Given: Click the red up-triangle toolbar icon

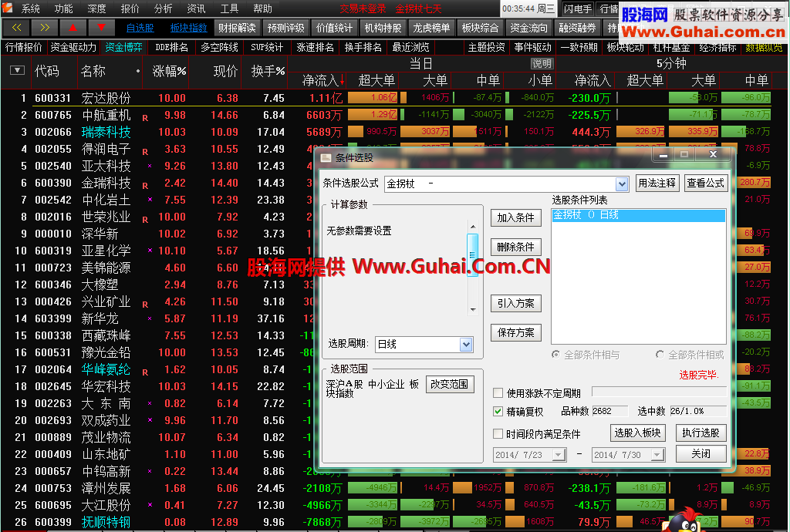Looking at the screenshot, I should 73,28.
